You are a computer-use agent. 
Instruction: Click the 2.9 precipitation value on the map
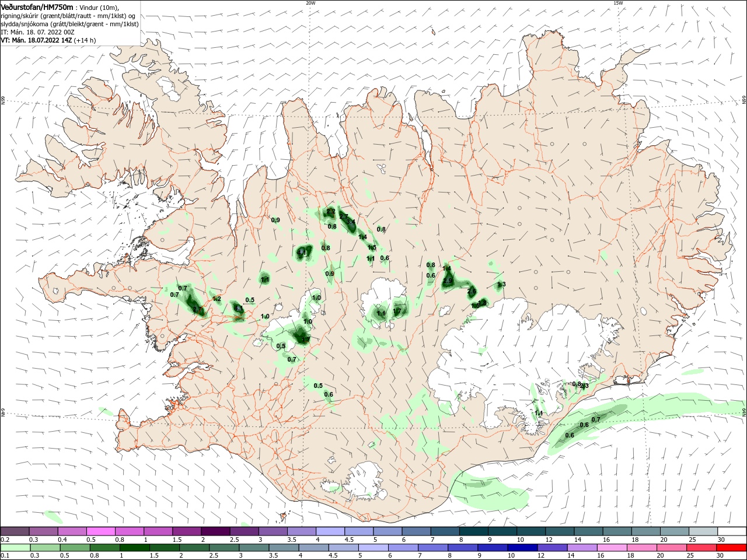[448, 281]
